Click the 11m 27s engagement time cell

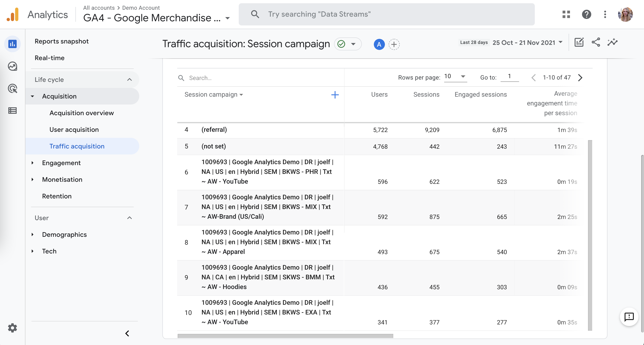pos(565,146)
